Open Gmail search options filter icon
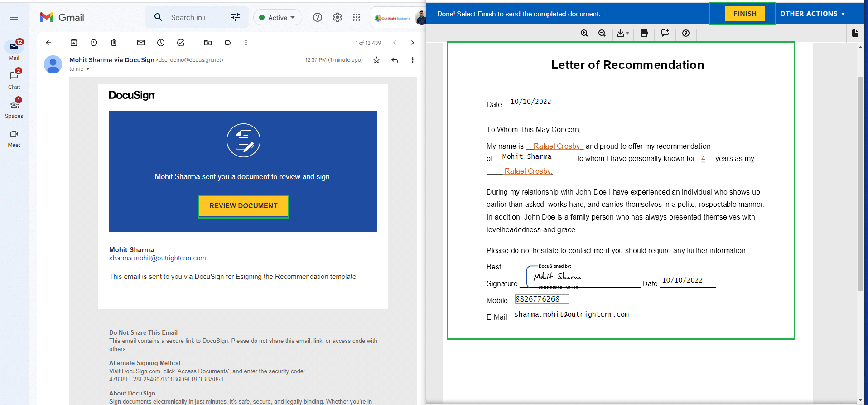This screenshot has height=405, width=868. [x=236, y=17]
